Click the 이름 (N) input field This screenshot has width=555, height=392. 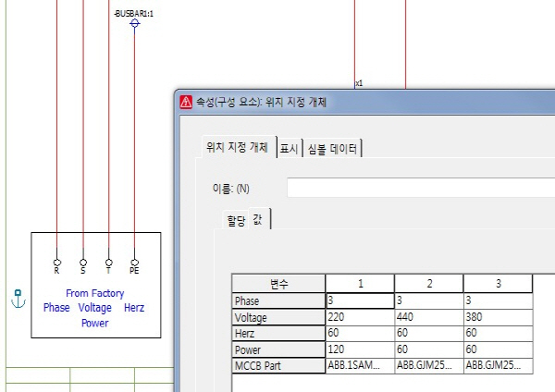pos(421,188)
